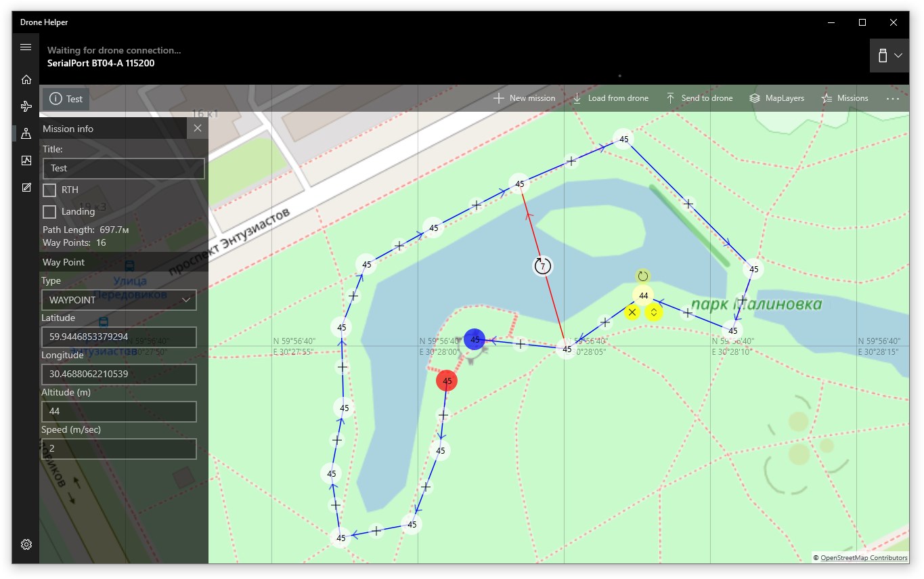
Task: Delete selected waypoint with yellow X icon
Action: (632, 312)
